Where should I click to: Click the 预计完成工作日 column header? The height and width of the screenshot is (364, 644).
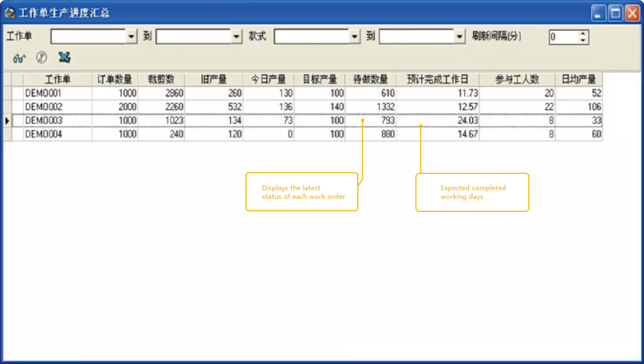[x=437, y=79]
